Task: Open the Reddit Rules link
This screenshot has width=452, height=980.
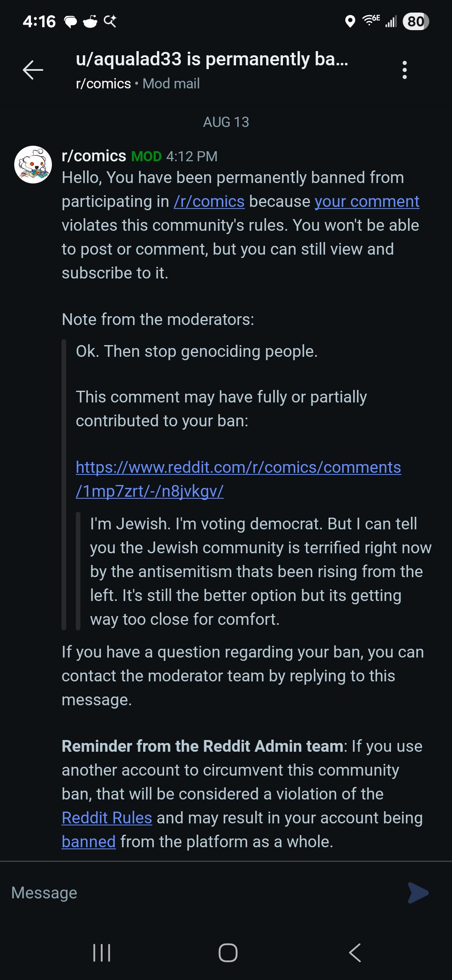Action: pos(107,818)
